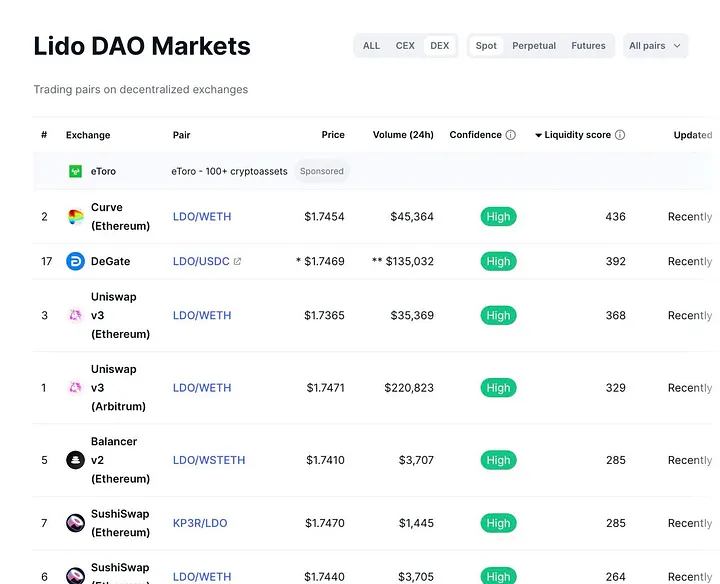This screenshot has width=720, height=584.
Task: Sort by the Confidence column header
Action: [476, 135]
